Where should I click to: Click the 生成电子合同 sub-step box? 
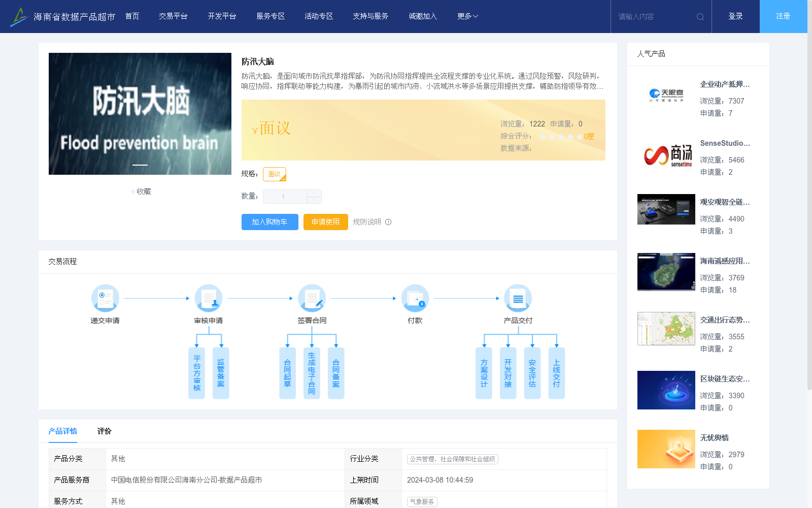(312, 373)
